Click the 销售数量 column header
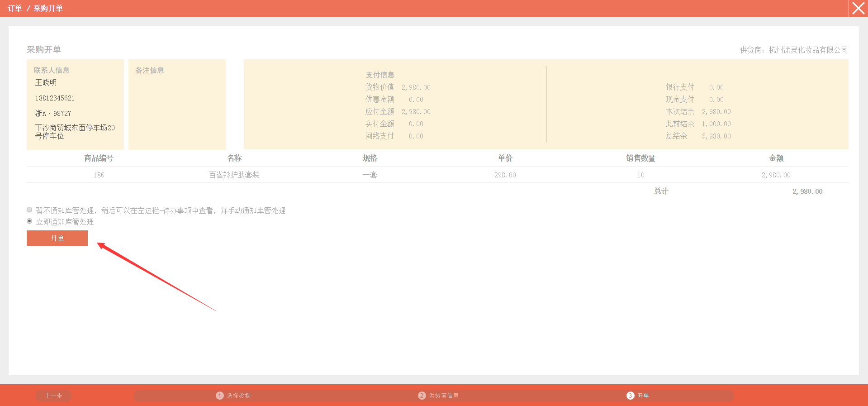 640,158
